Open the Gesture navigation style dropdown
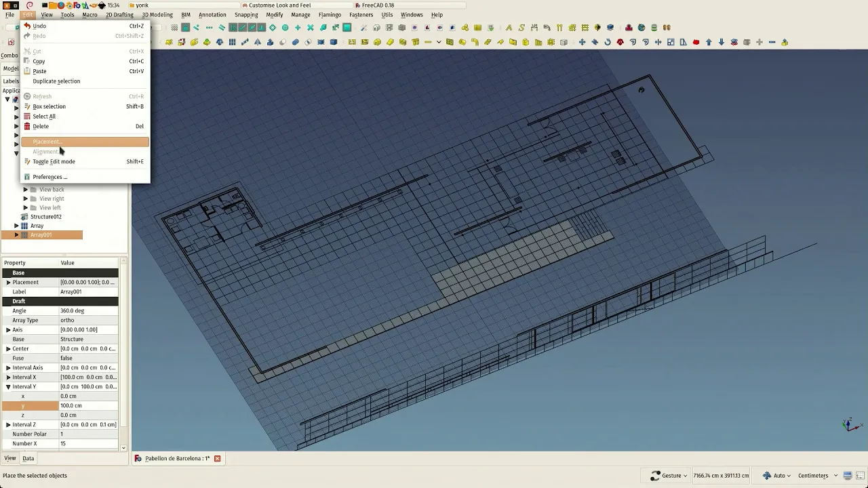Image resolution: width=868 pixels, height=488 pixels. 669,475
